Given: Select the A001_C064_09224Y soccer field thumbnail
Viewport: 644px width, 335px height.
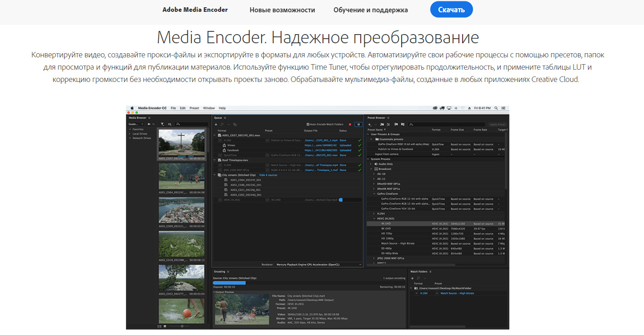Looking at the screenshot, I should (181, 177).
